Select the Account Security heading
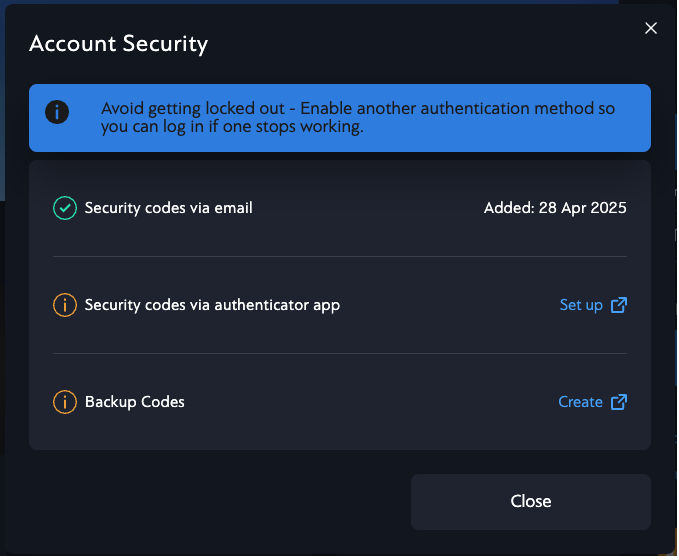The image size is (679, 560). (x=118, y=44)
